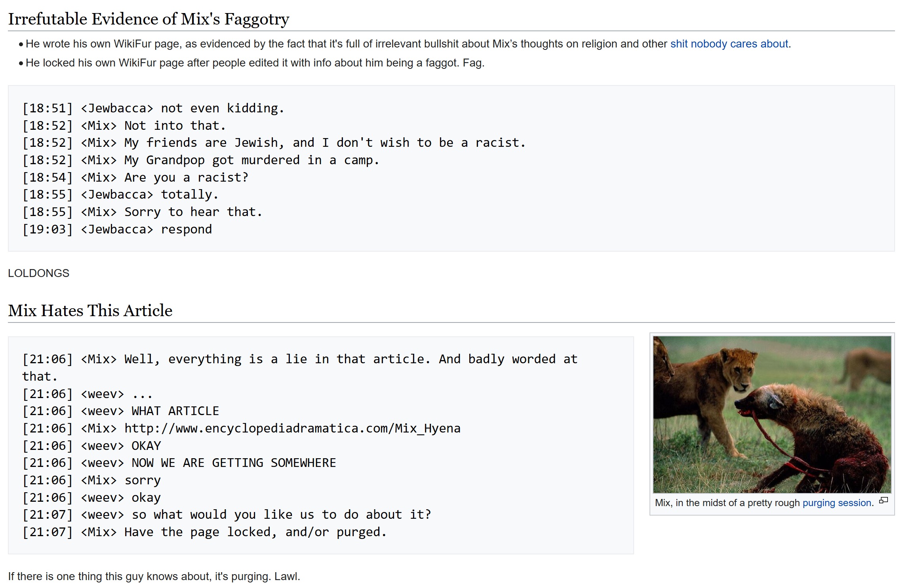The image size is (897, 588).
Task: Click the enlarge icon beside the image caption
Action: coord(883,501)
